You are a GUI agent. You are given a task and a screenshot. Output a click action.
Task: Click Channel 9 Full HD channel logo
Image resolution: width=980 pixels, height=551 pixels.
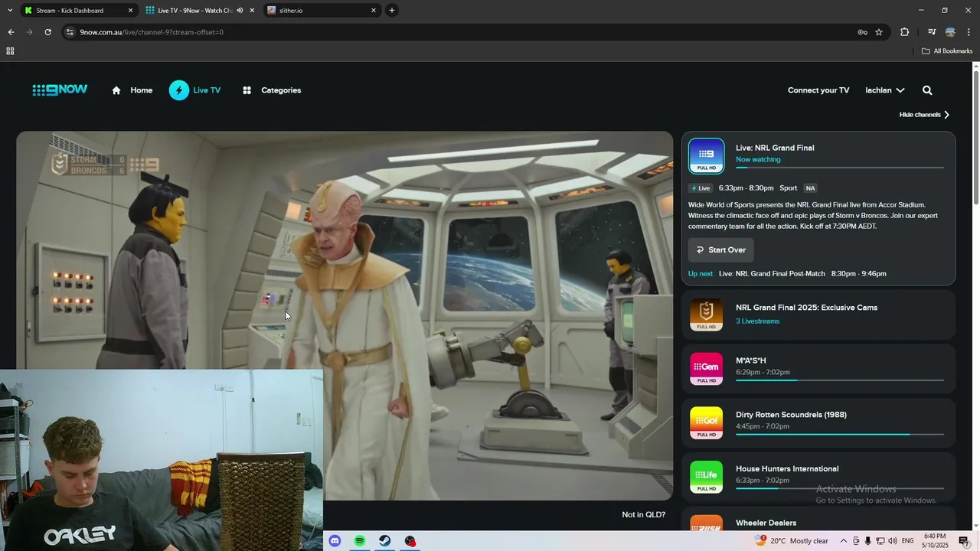706,155
